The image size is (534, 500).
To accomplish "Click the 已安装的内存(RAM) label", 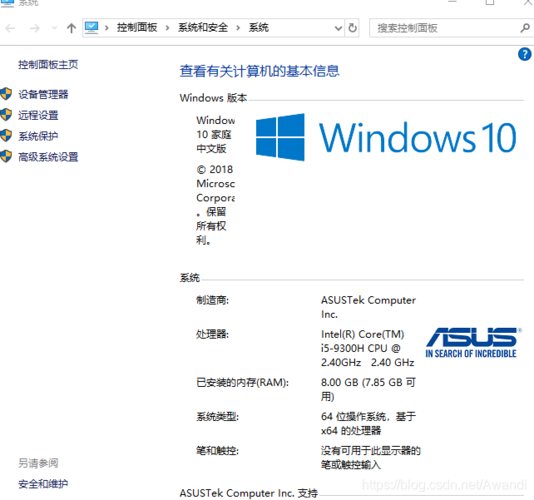I will (242, 382).
